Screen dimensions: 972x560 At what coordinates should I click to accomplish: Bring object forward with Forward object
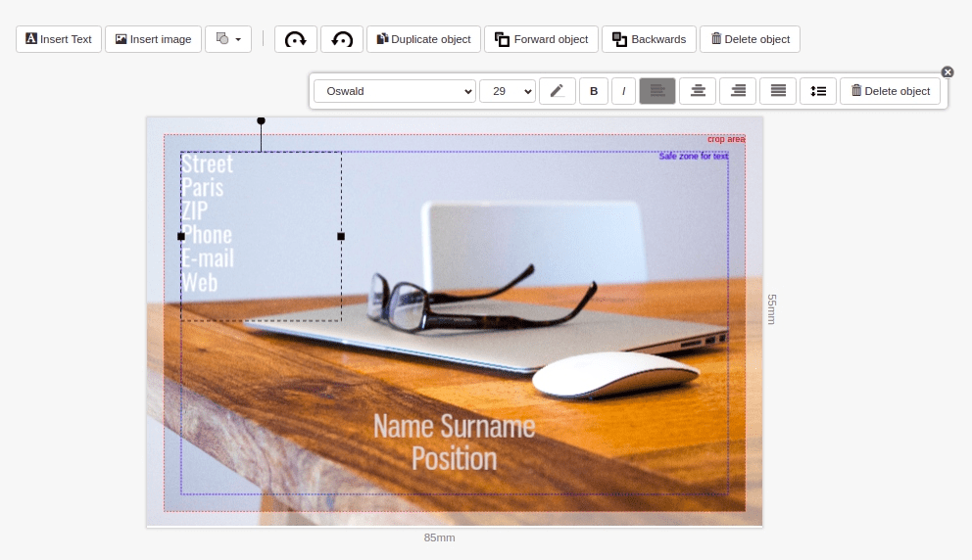tap(541, 39)
